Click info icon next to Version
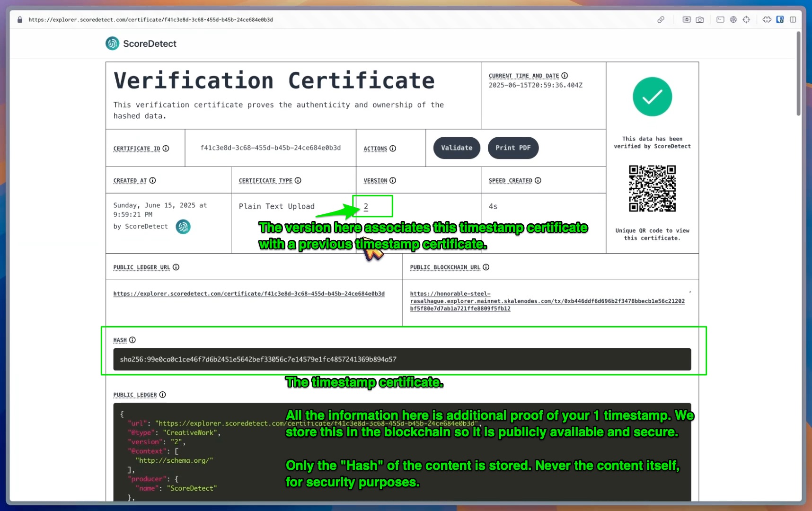 coord(393,180)
